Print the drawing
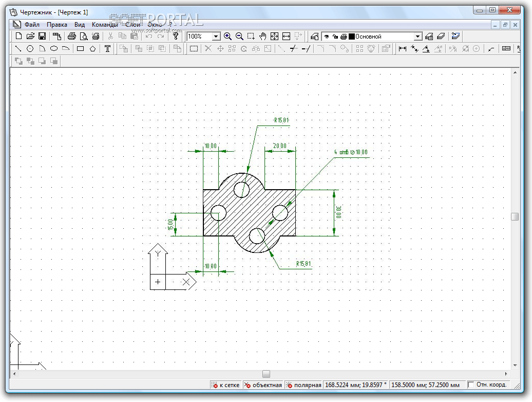The image size is (532, 402). (x=71, y=36)
